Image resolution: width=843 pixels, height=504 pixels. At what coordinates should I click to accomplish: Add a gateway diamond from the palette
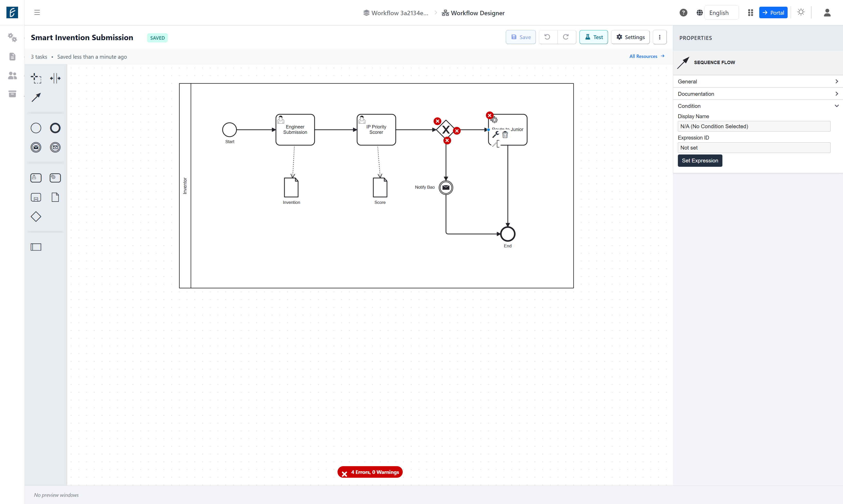coord(36,217)
